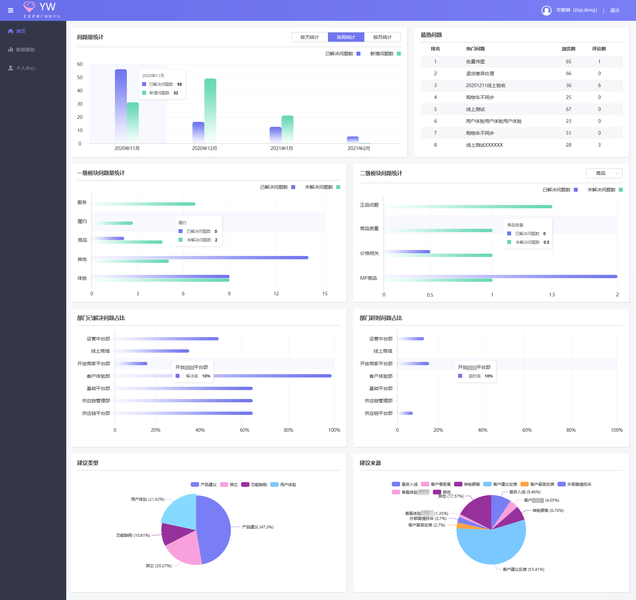Click the 评论数 column header
The width and height of the screenshot is (636, 600).
click(599, 49)
